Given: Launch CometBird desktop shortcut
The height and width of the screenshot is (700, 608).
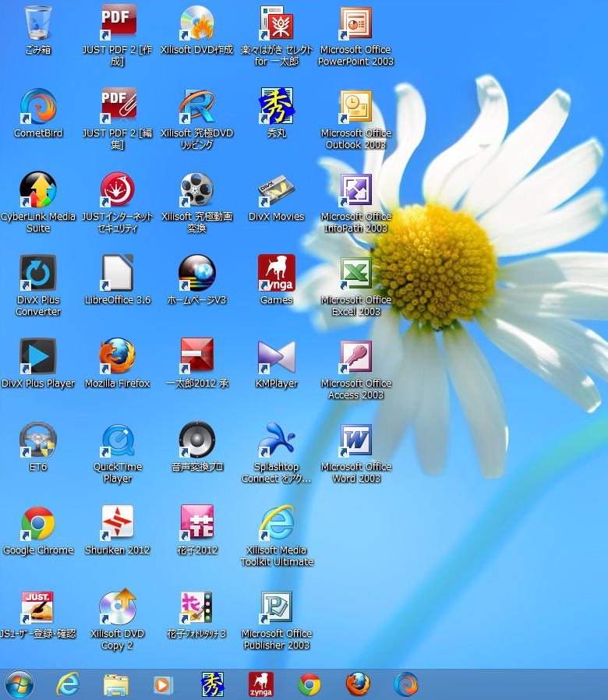Looking at the screenshot, I should [37, 107].
